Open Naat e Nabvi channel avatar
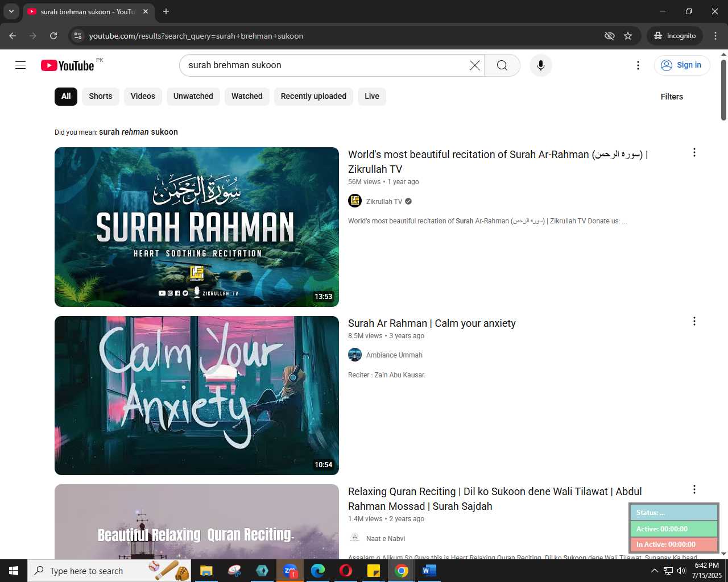The height and width of the screenshot is (582, 728). pyautogui.click(x=355, y=538)
